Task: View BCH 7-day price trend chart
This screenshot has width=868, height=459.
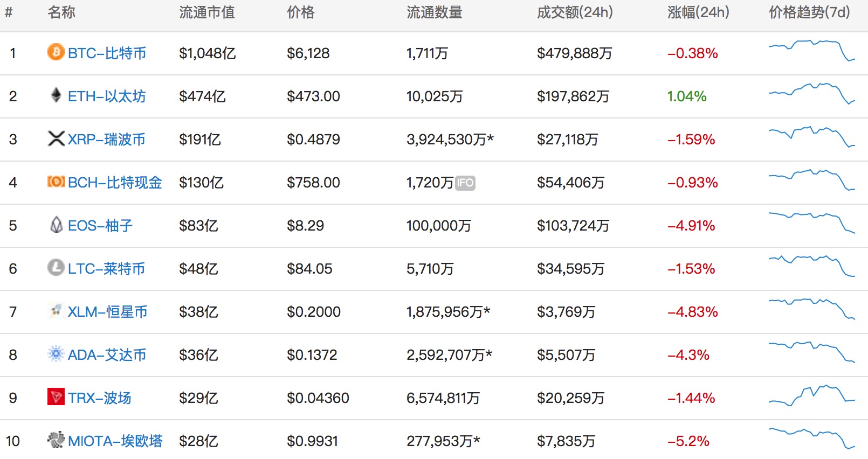Action: click(812, 180)
